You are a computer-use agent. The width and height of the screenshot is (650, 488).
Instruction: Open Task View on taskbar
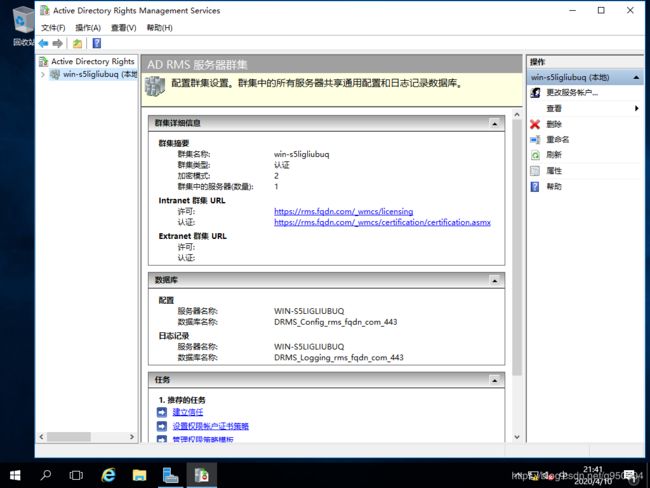click(x=76, y=475)
